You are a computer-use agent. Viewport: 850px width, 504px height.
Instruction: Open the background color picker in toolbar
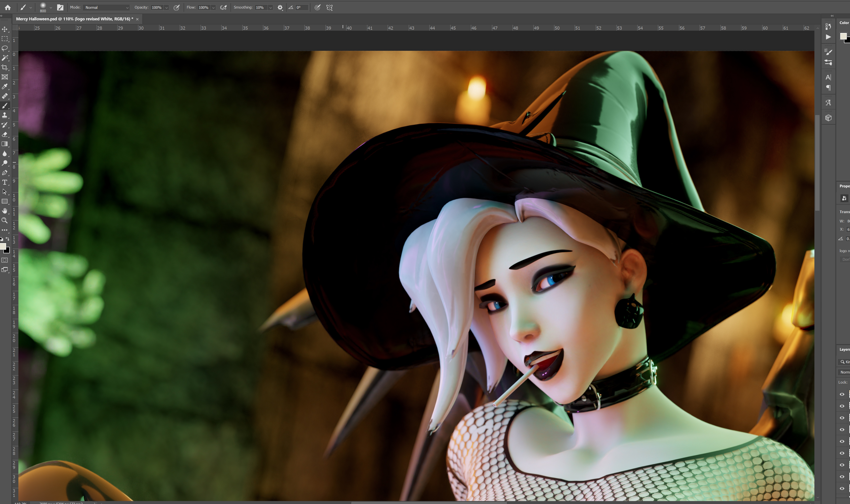tap(7, 251)
